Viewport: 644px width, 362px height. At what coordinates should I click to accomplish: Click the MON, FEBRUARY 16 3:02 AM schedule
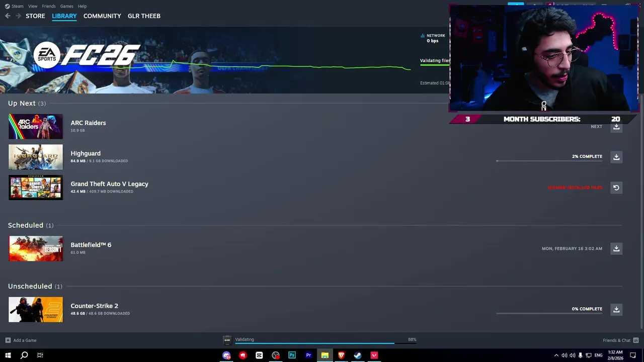572,248
